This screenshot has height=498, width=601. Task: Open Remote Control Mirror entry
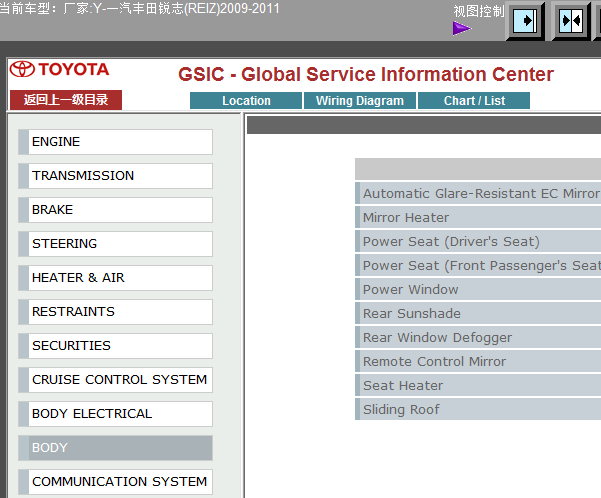click(x=478, y=362)
